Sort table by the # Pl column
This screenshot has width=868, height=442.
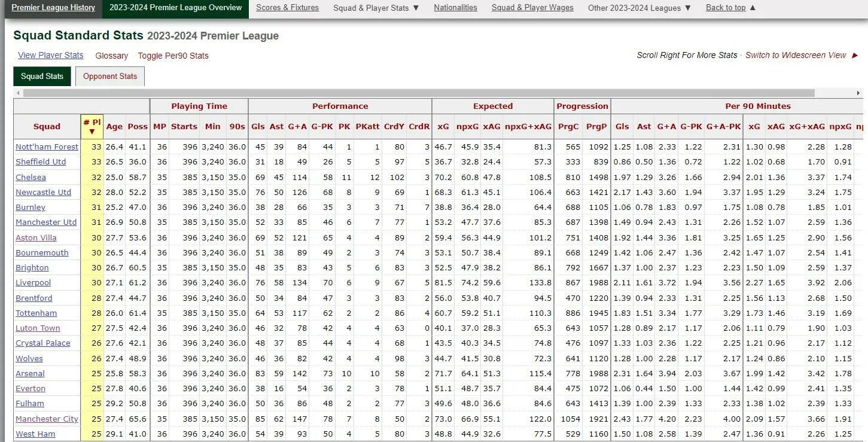coord(92,126)
